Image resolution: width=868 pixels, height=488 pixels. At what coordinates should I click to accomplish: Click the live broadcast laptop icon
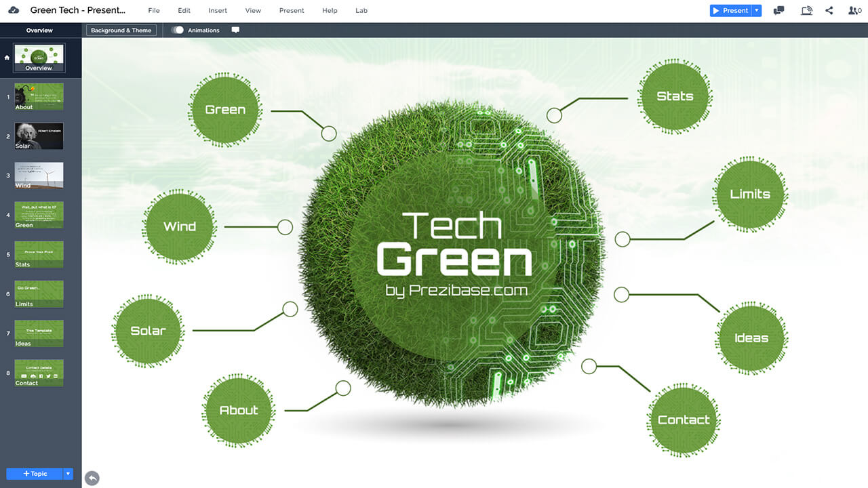coord(806,11)
